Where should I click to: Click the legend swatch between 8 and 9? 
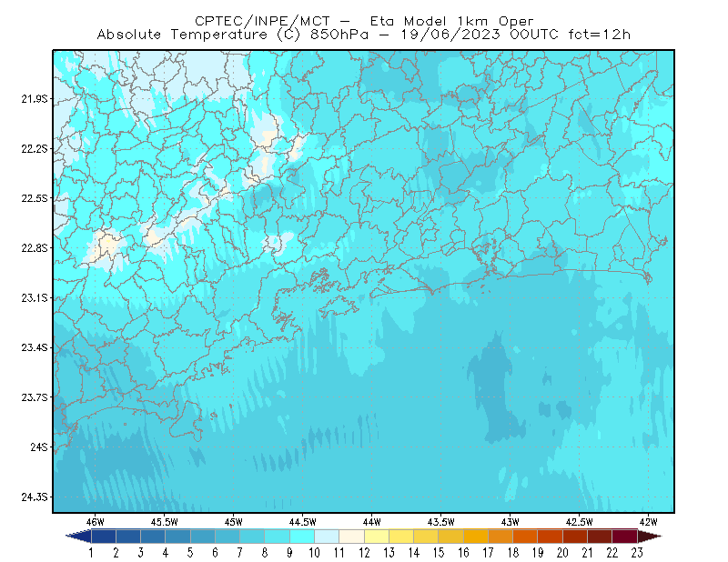point(277,537)
